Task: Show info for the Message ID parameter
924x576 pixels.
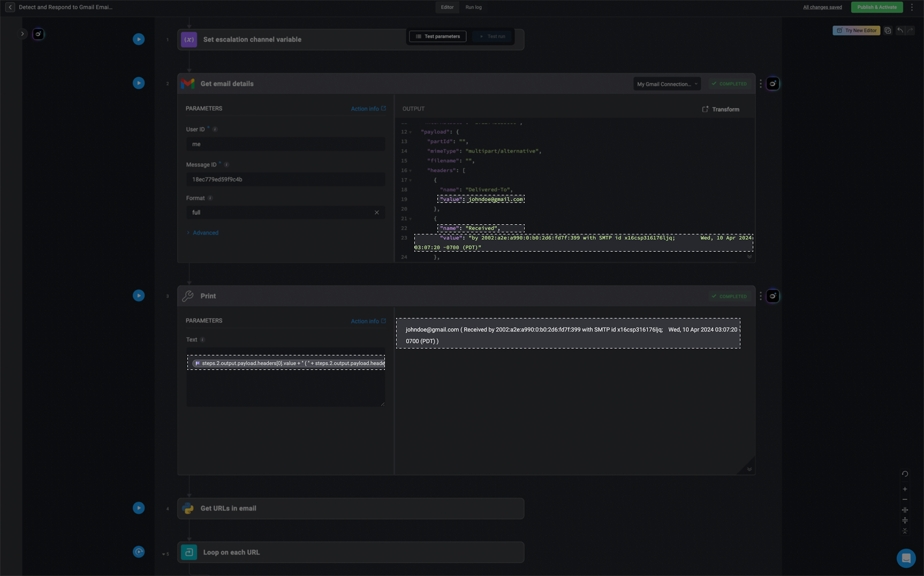Action: coord(226,165)
